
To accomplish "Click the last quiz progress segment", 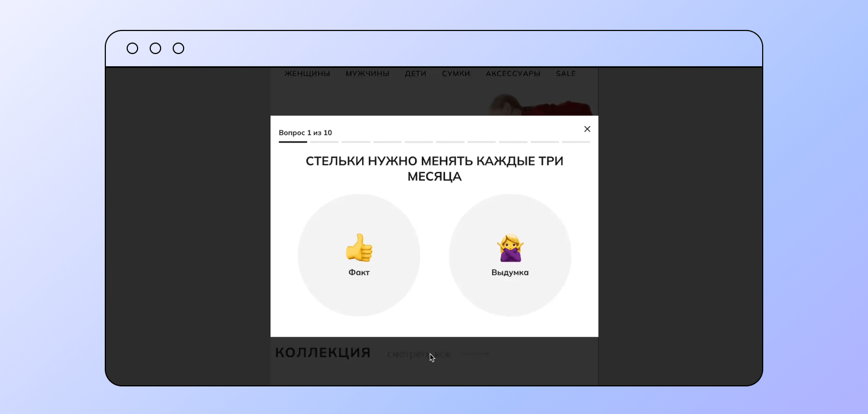I will tap(576, 141).
